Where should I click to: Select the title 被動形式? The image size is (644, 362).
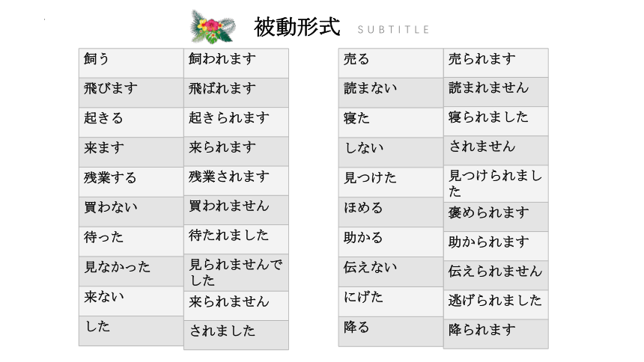tap(297, 27)
